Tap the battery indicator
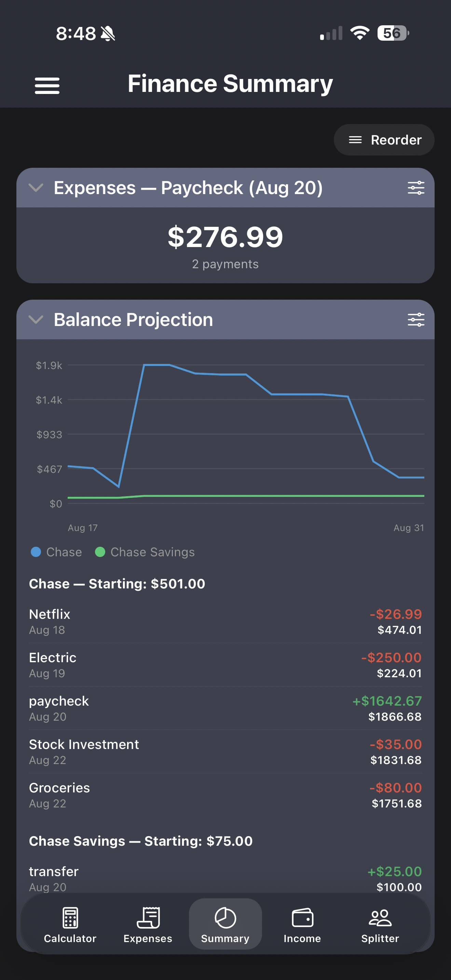Image resolution: width=451 pixels, height=980 pixels. [x=393, y=33]
